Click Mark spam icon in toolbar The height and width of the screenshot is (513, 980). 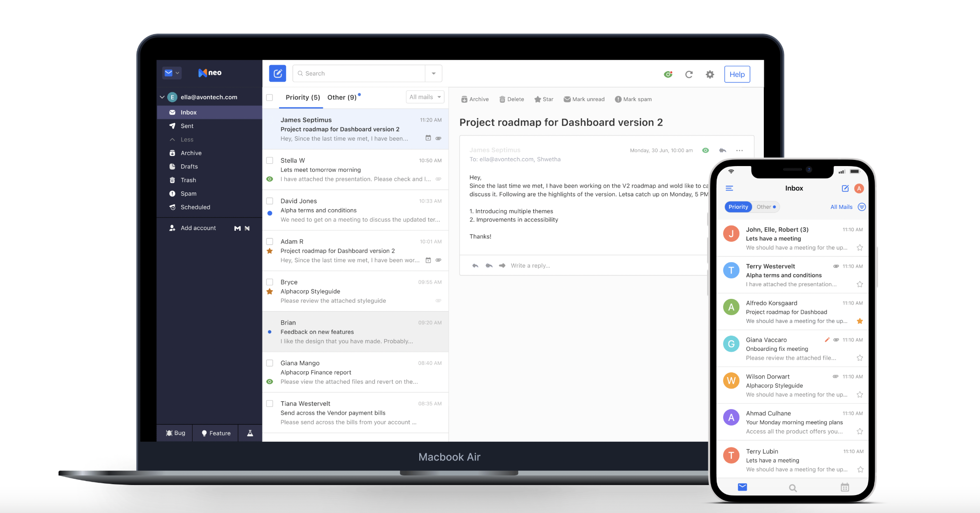point(618,99)
